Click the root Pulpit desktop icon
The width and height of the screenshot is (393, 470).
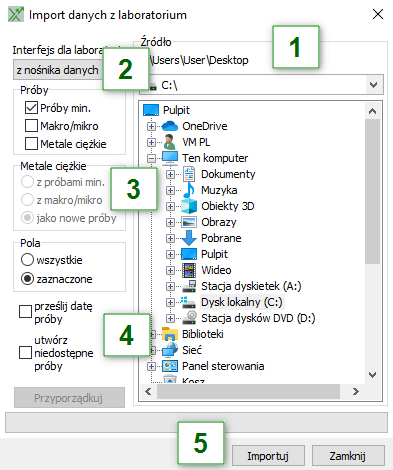click(151, 110)
